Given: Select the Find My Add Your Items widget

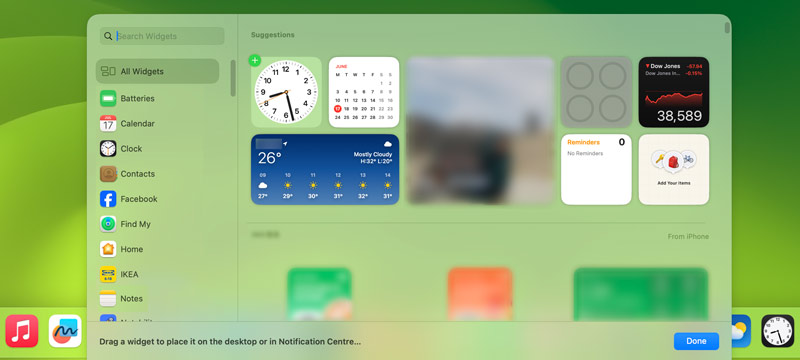Looking at the screenshot, I should [x=673, y=169].
